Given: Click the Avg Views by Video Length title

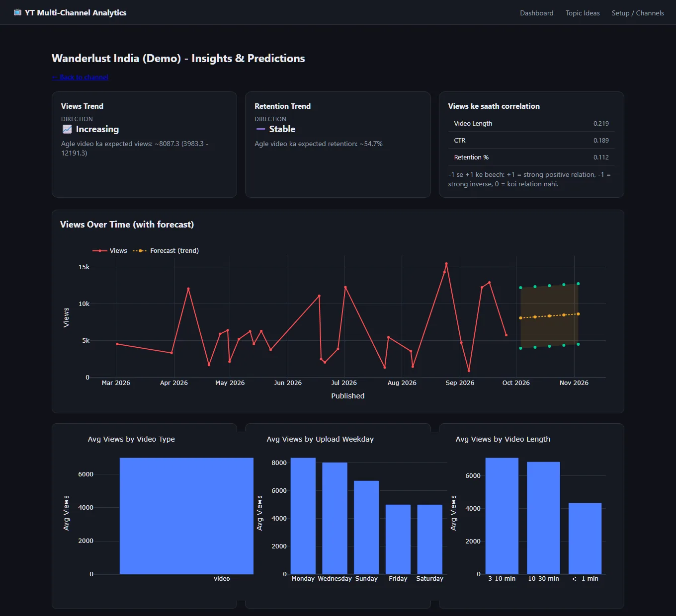Looking at the screenshot, I should (x=503, y=439).
